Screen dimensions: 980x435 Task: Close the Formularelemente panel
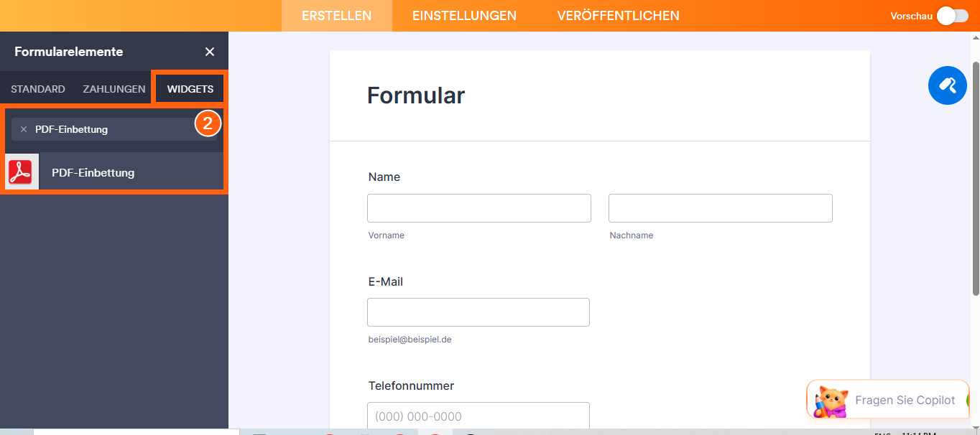click(210, 52)
